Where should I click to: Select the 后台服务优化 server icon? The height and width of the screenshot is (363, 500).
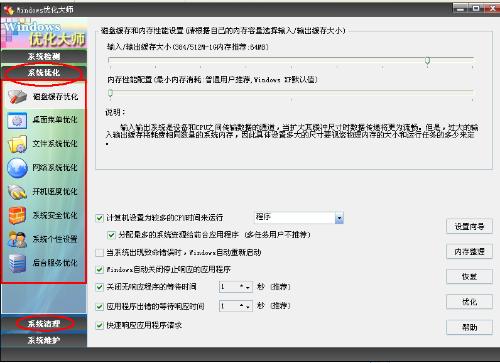[x=17, y=263]
